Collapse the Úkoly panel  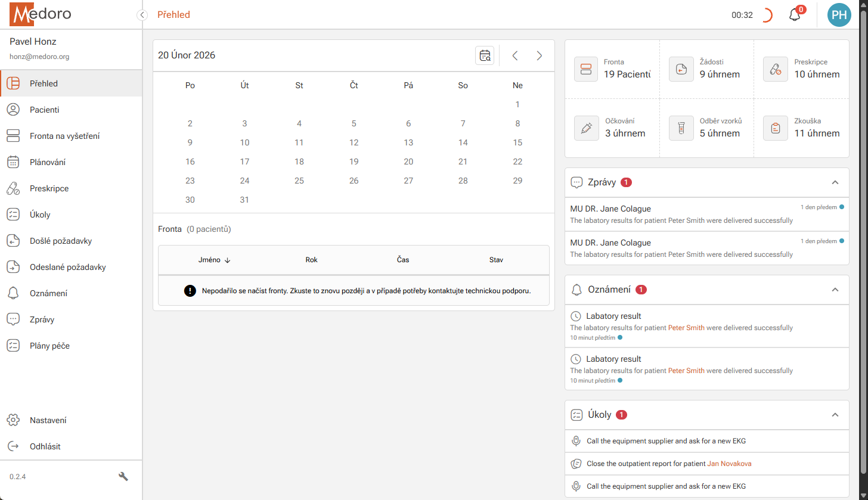coord(835,415)
